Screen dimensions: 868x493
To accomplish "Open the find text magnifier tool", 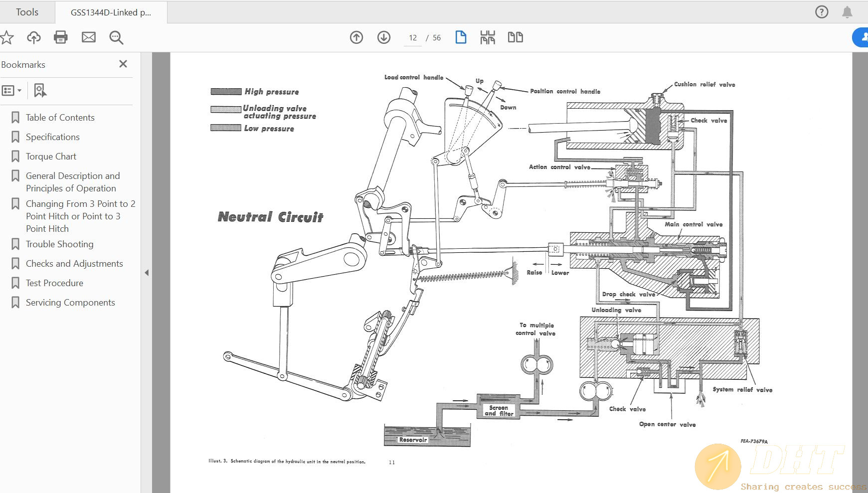I will pyautogui.click(x=116, y=37).
